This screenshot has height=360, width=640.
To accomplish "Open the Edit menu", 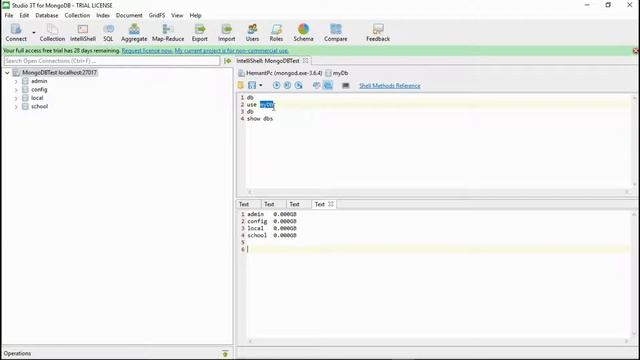I will point(24,15).
